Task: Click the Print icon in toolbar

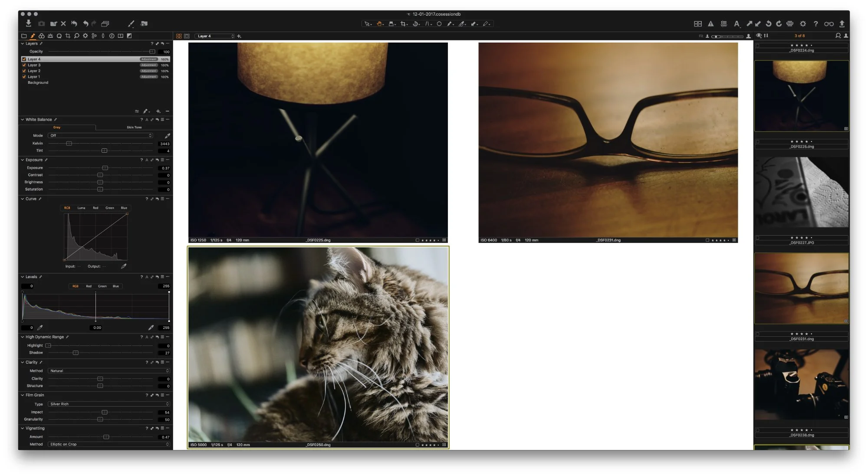Action: click(x=790, y=24)
